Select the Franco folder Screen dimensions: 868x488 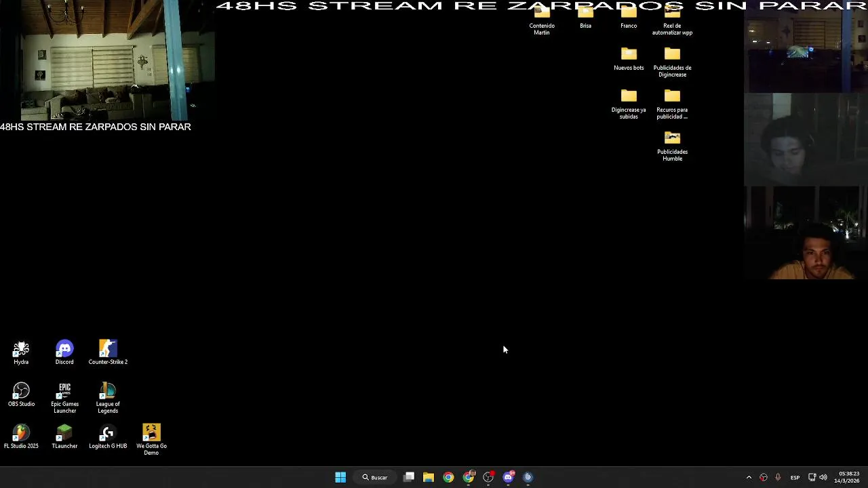(629, 18)
